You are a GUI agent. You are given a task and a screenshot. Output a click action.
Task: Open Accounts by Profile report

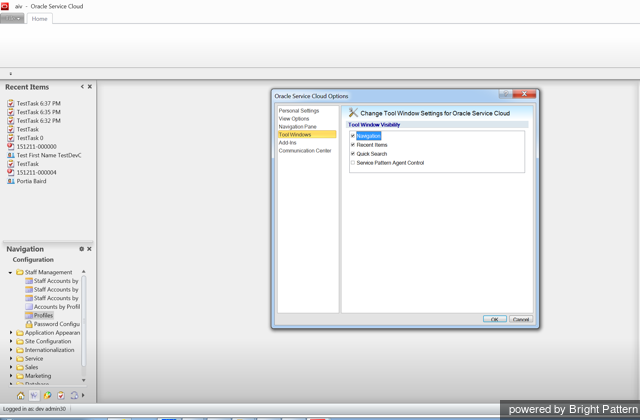click(53, 307)
